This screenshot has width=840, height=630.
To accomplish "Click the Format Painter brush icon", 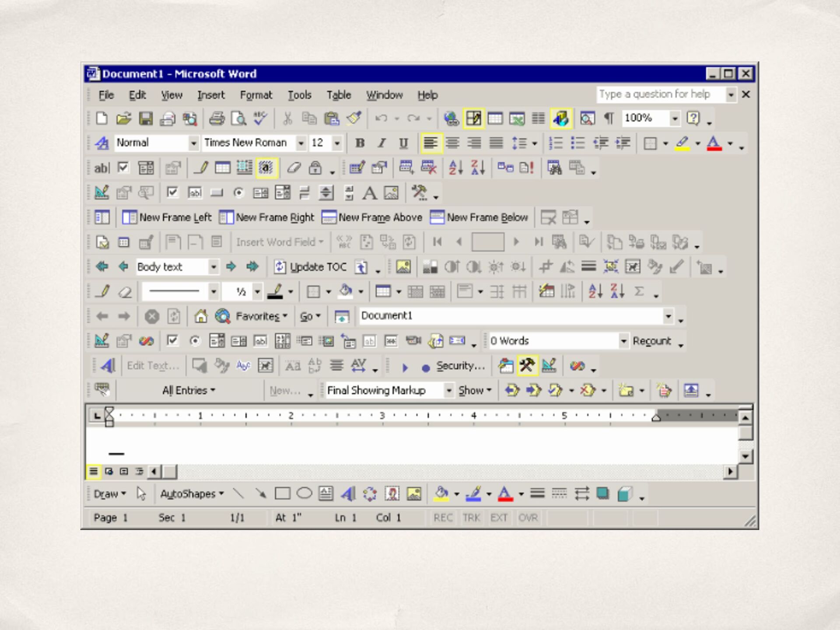I will tap(354, 118).
